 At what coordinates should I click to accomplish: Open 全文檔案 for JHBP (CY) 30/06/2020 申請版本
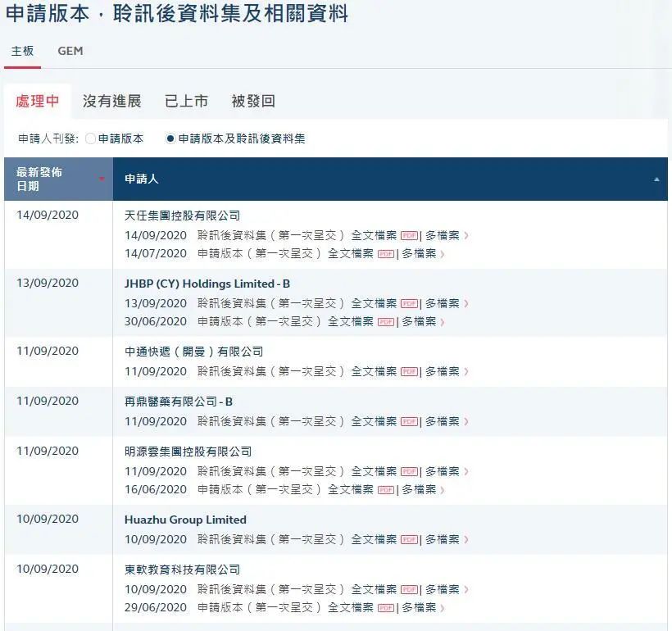351,321
